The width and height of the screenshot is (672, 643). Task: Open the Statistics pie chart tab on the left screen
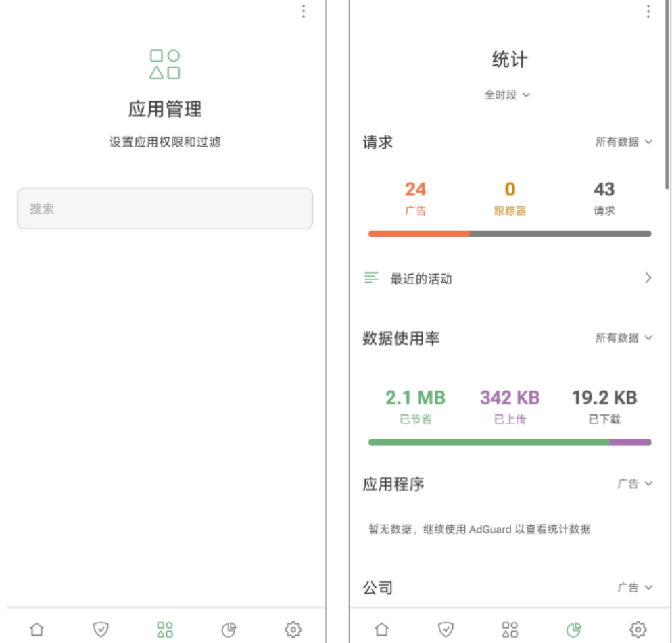[229, 629]
